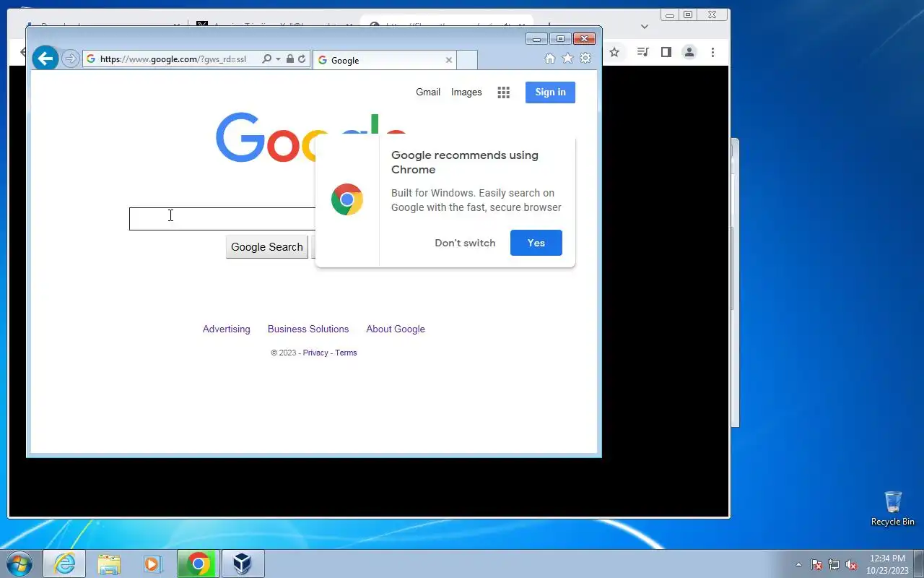Image resolution: width=924 pixels, height=578 pixels.
Task: Select the Recycle Bin desktop icon
Action: point(893,509)
